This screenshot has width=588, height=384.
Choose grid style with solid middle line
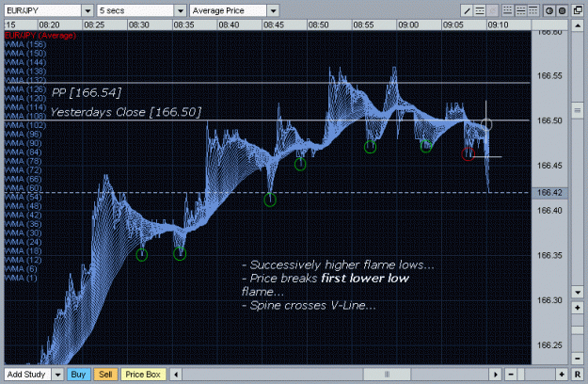click(x=520, y=10)
